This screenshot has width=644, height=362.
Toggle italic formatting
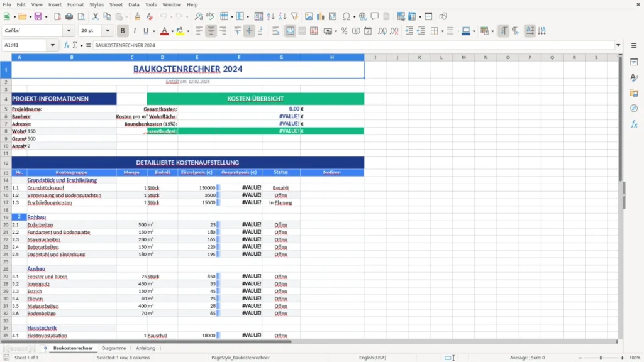click(135, 31)
